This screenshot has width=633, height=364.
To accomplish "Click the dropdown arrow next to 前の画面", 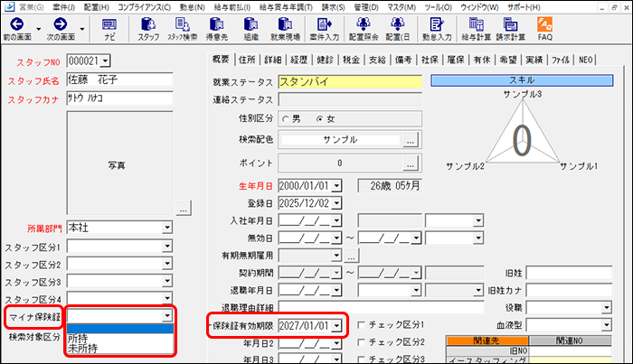I will (39, 29).
